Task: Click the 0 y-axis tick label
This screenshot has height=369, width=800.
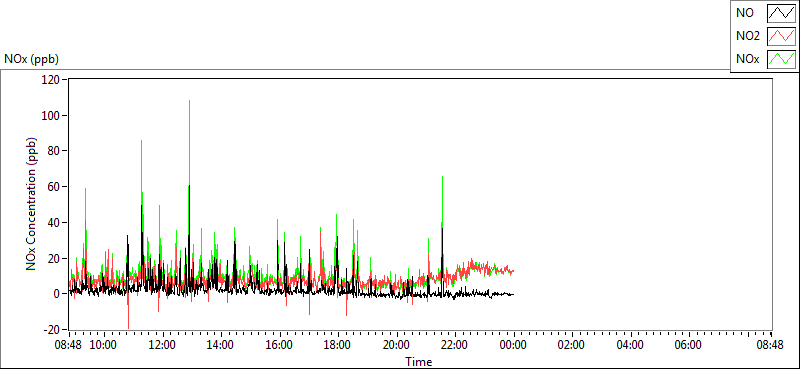Action: coord(57,294)
